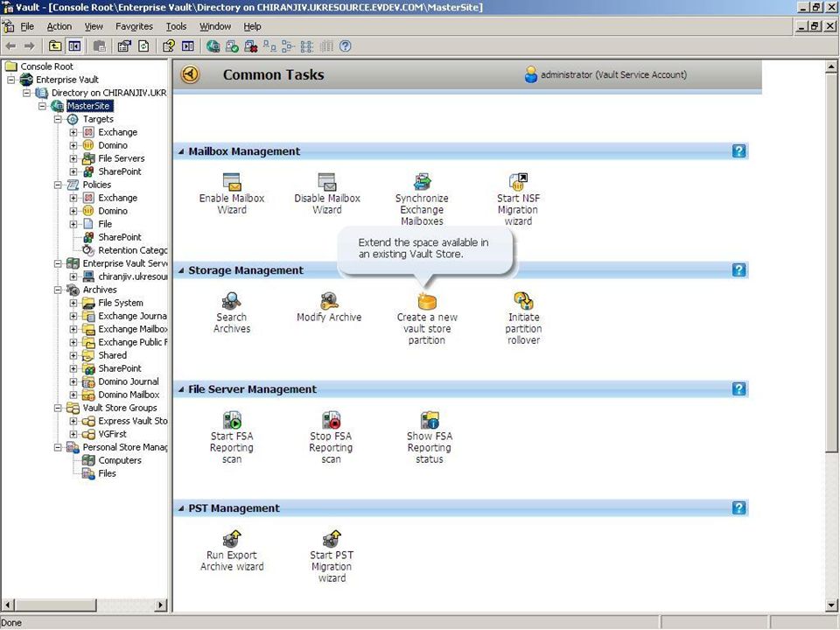Select Domino Mailbox archives node
840x630 pixels.
129,395
